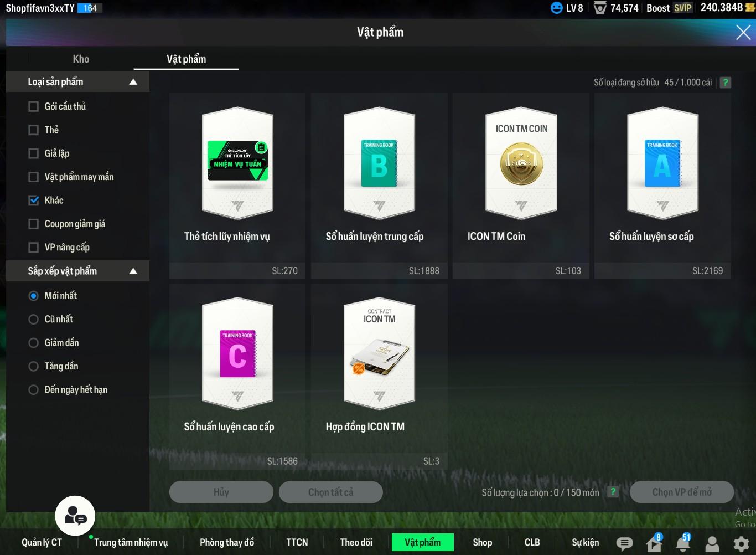Click the floating support chat icon
756x555 pixels.
[x=75, y=516]
